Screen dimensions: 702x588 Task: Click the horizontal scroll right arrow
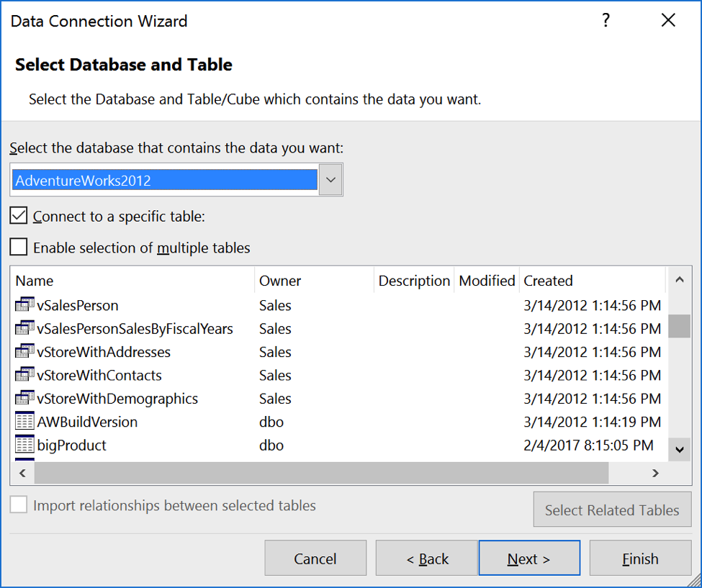click(655, 473)
